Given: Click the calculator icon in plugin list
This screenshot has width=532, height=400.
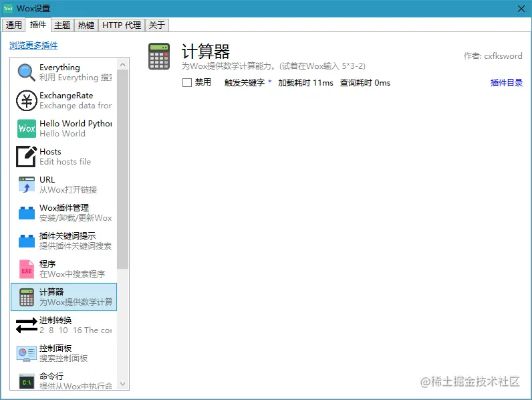Looking at the screenshot, I should [x=27, y=297].
